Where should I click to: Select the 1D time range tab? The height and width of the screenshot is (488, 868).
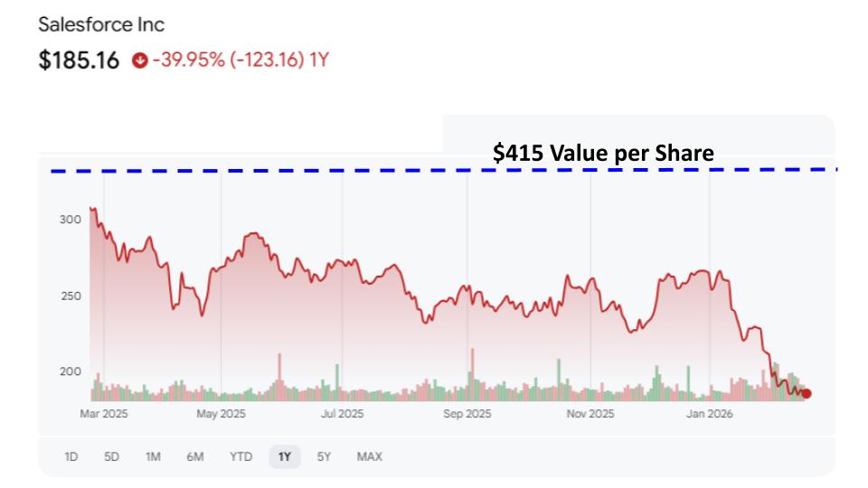pyautogui.click(x=70, y=456)
